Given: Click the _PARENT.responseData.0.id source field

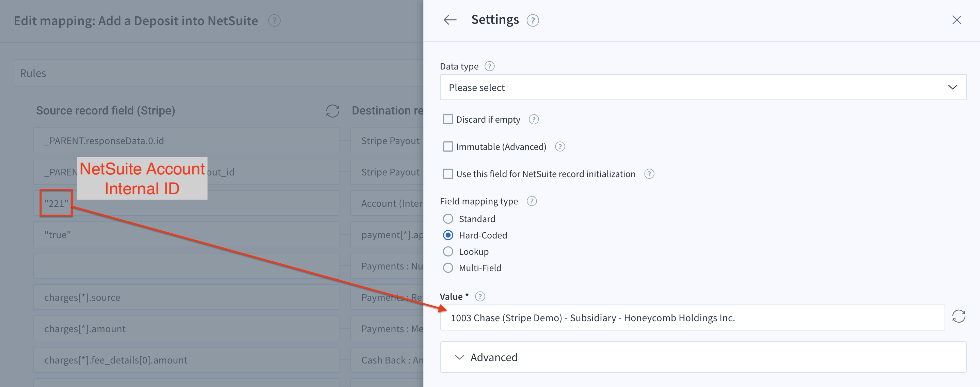Looking at the screenshot, I should tap(186, 140).
